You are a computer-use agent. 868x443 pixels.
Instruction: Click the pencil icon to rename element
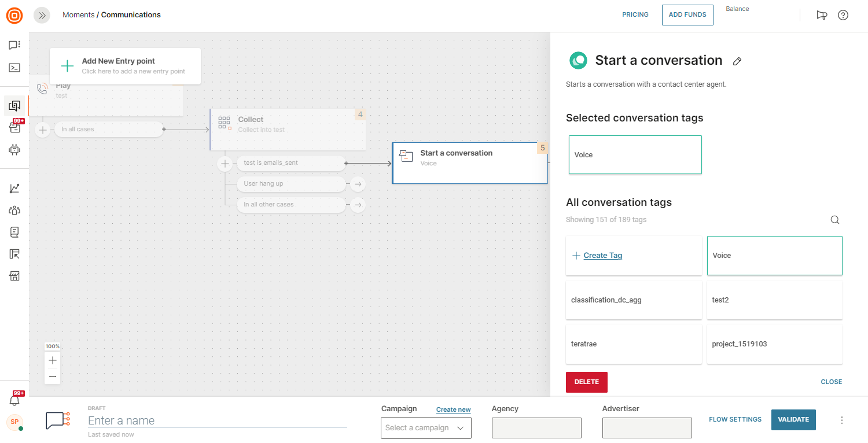(737, 61)
